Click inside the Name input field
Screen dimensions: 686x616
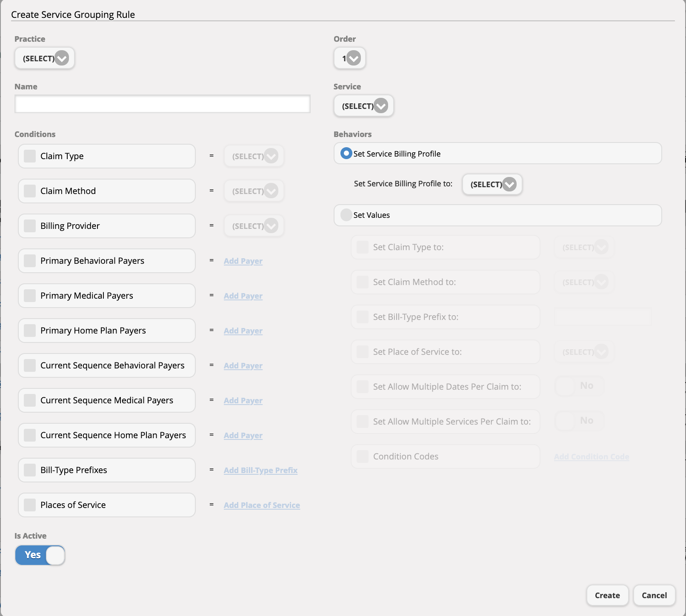pyautogui.click(x=162, y=103)
